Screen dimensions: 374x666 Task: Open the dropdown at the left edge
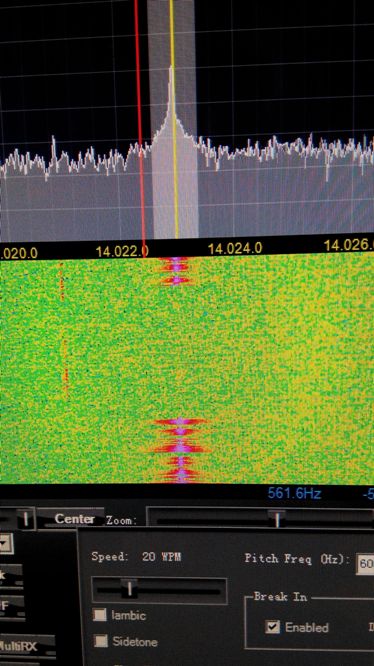6,544
